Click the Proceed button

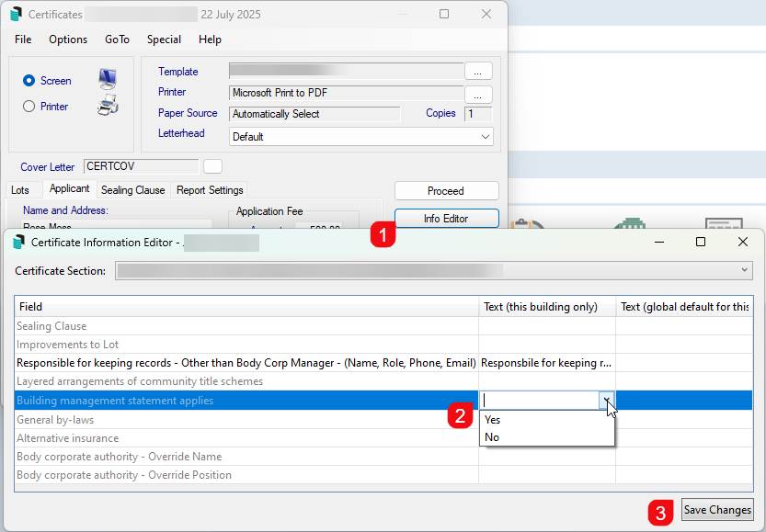pyautogui.click(x=447, y=191)
